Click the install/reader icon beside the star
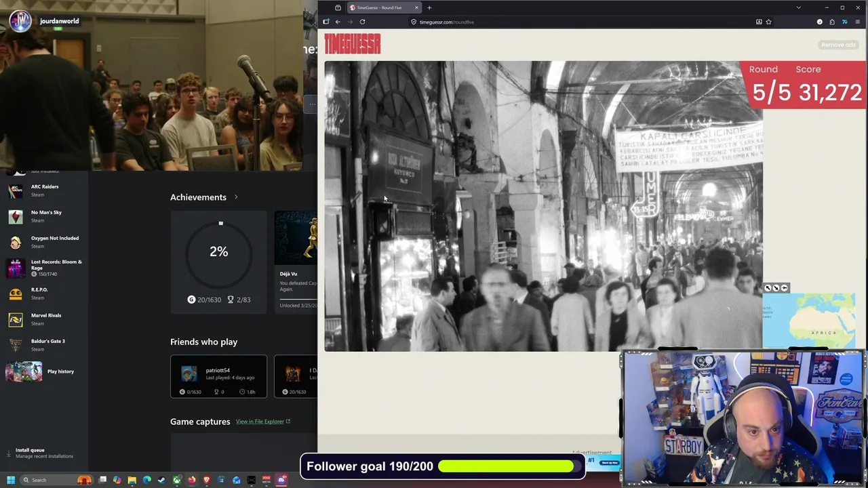868x488 pixels. pos(759,22)
